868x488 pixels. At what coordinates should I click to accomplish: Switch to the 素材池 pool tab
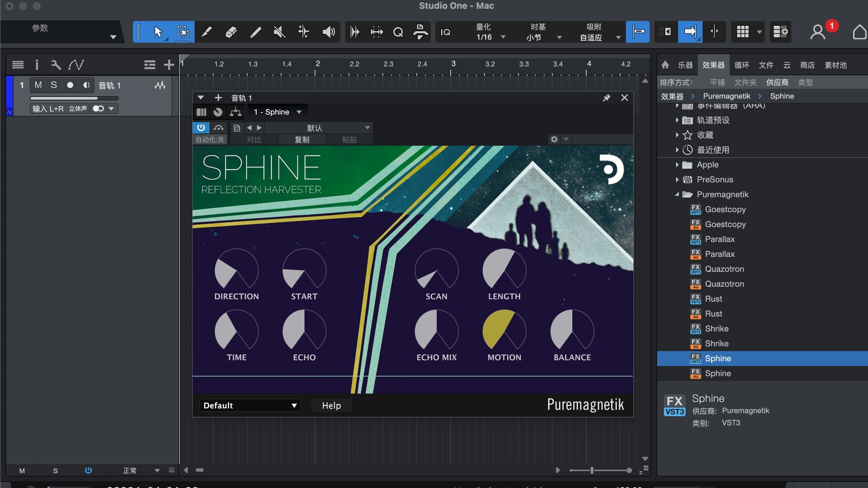[x=835, y=65]
